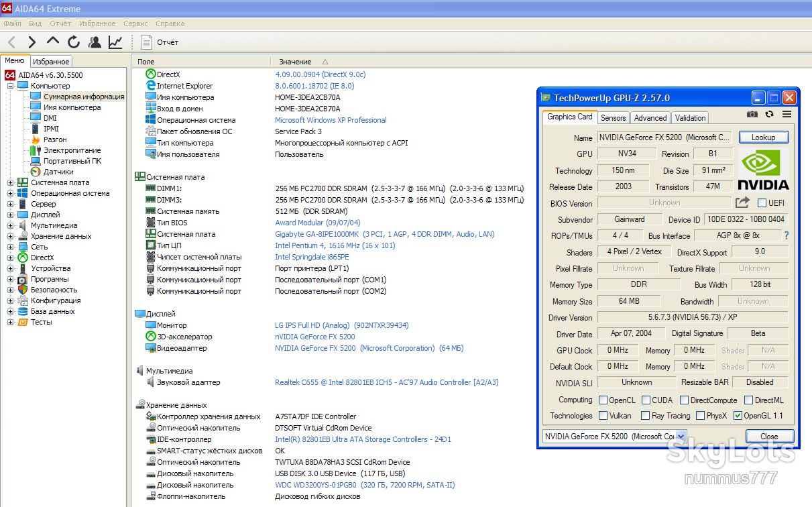This screenshot has width=812, height=507.
Task: Click the Lookup button in GPU-Z
Action: pos(764,137)
